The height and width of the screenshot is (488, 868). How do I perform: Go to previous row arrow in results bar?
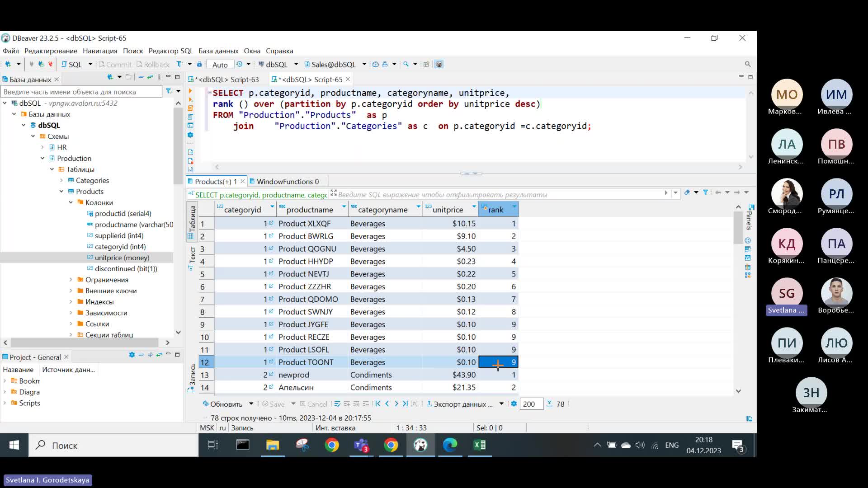[387, 404]
